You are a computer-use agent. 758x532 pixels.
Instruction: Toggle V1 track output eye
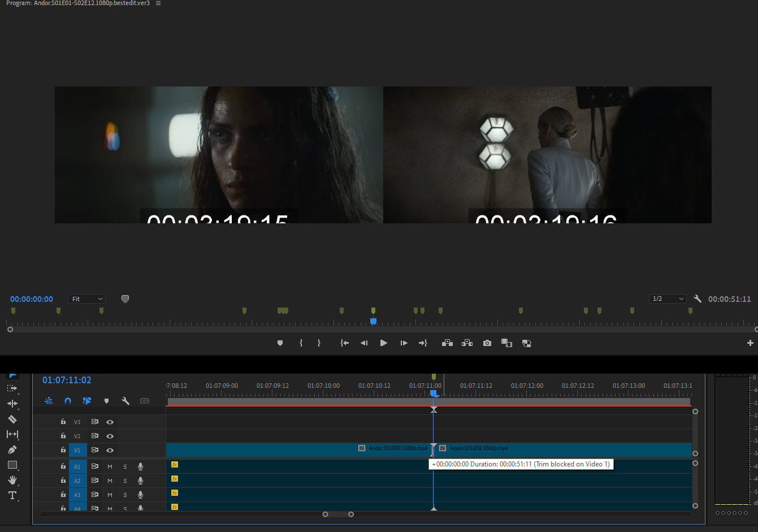tap(110, 450)
